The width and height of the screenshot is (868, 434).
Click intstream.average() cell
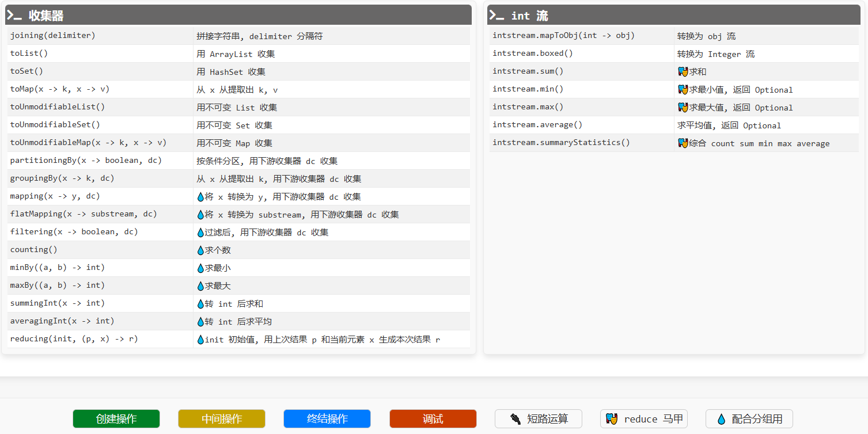[x=582, y=125]
